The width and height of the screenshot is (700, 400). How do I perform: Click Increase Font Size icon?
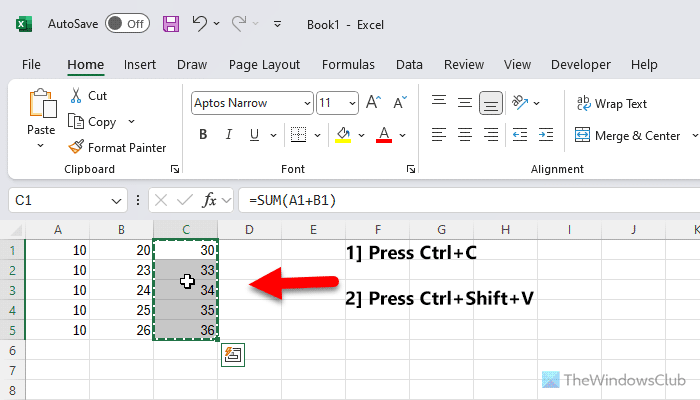pos(373,102)
